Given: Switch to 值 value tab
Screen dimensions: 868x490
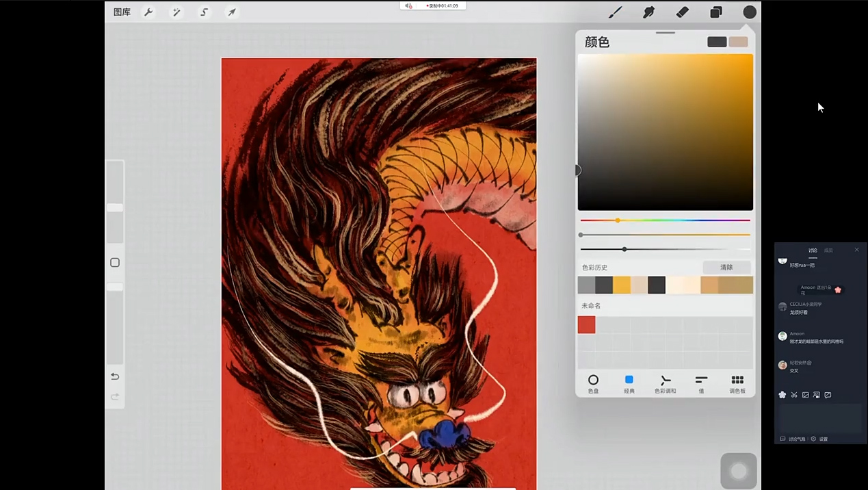Looking at the screenshot, I should coord(701,384).
